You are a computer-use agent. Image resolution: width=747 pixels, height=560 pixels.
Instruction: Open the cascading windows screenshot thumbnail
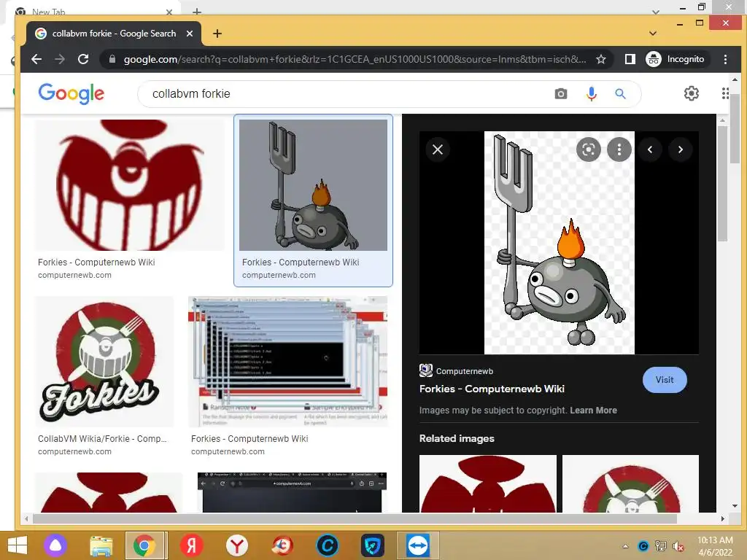coord(287,362)
